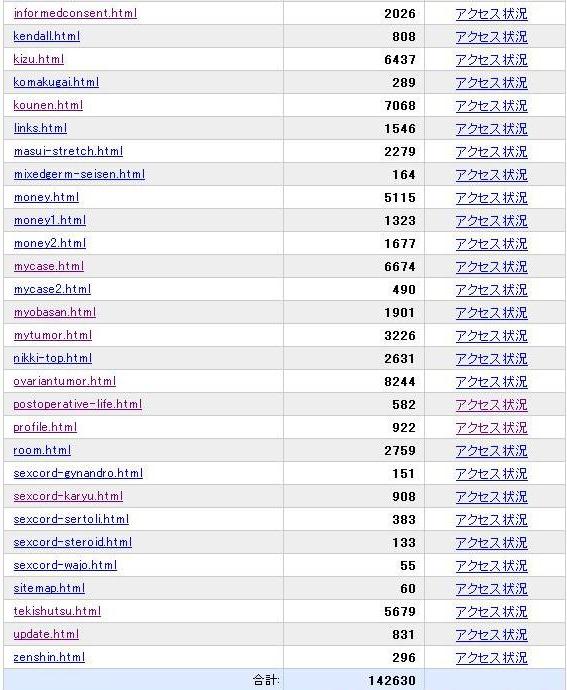Open komakugai.html link
This screenshot has height=690, width=567.
pyautogui.click(x=56, y=82)
